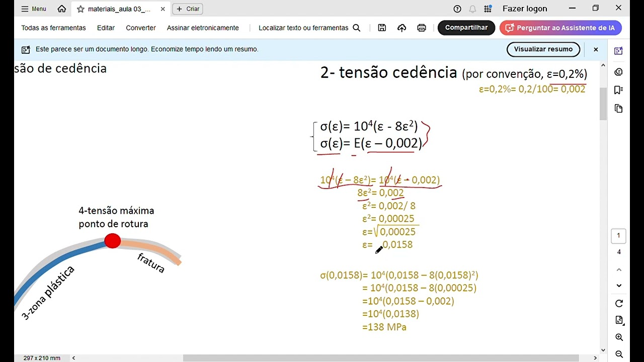Click the '8ε²= 0,002' equation line
644x362 pixels.
[x=381, y=193]
